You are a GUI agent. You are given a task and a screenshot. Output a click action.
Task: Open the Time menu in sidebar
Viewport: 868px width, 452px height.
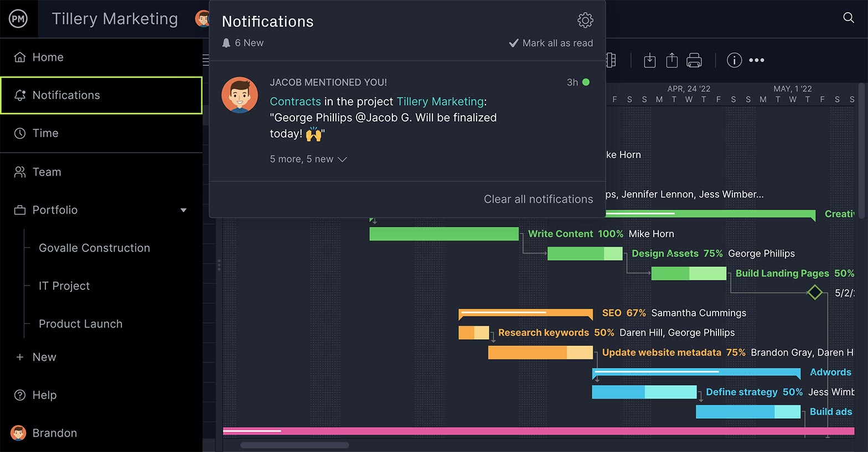(45, 133)
